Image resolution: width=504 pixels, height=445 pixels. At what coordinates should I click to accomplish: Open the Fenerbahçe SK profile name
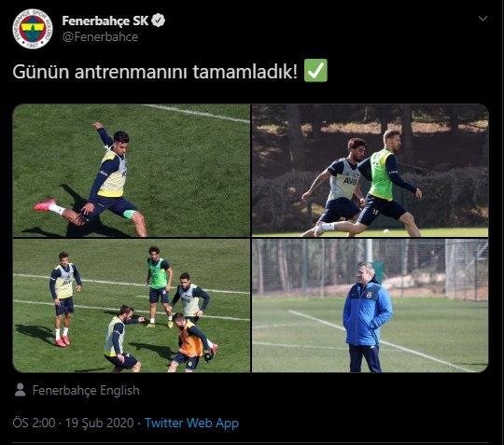click(x=105, y=21)
